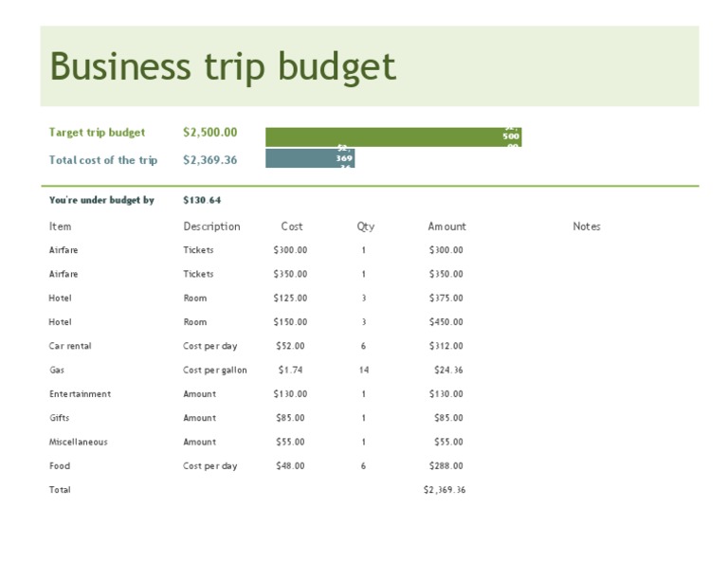Click the Qty column header
Image resolution: width=728 pixels, height=563 pixels.
pyautogui.click(x=365, y=227)
